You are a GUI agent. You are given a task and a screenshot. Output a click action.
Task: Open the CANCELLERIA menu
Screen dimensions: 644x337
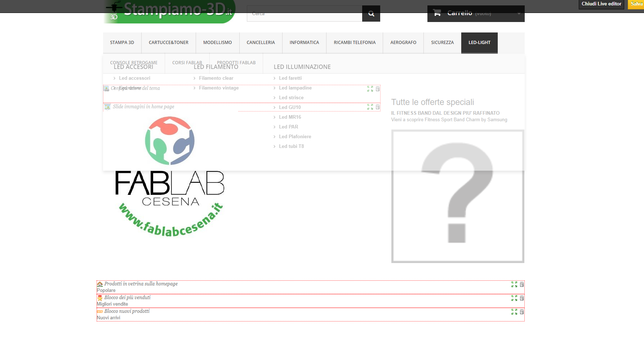pyautogui.click(x=261, y=43)
